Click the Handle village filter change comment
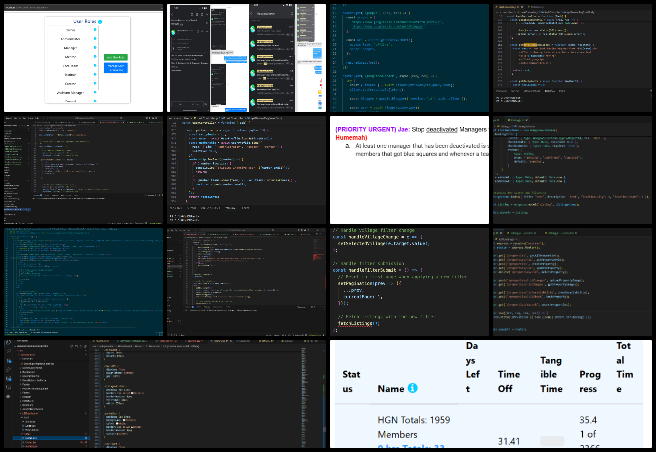Image resolution: width=656 pixels, height=452 pixels. tap(373, 230)
